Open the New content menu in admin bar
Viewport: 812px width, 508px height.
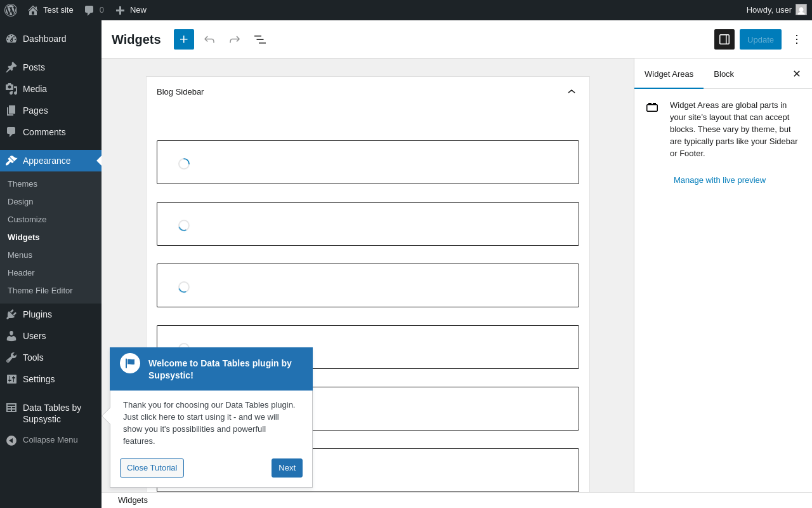131,10
